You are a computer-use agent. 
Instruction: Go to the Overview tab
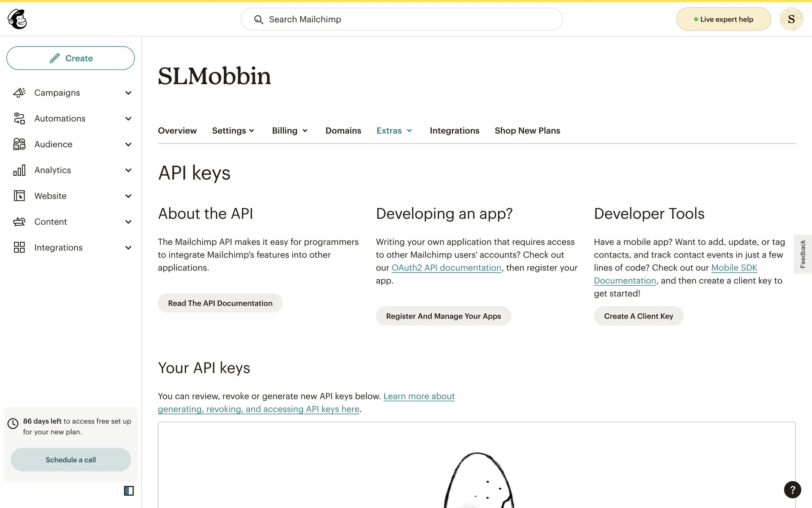[177, 131]
